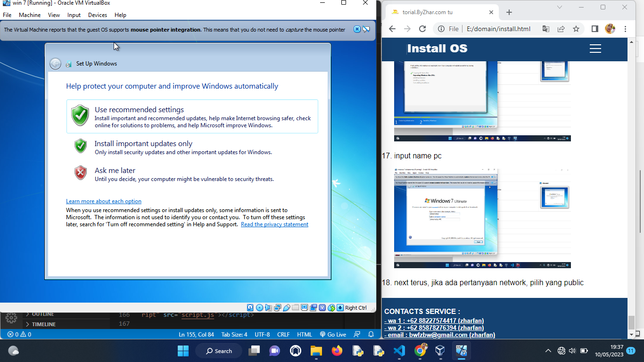The width and height of the screenshot is (644, 362).
Task: Toggle Chrome's side panel icon
Action: (595, 29)
